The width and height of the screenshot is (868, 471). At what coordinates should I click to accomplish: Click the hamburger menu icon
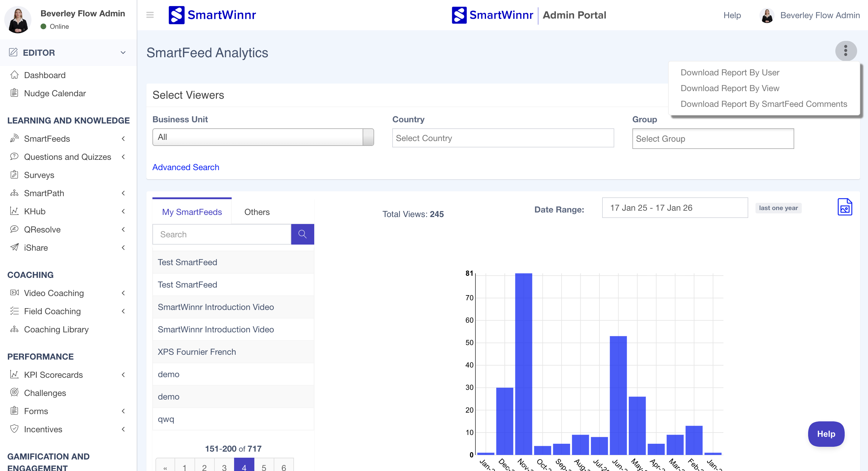150,15
